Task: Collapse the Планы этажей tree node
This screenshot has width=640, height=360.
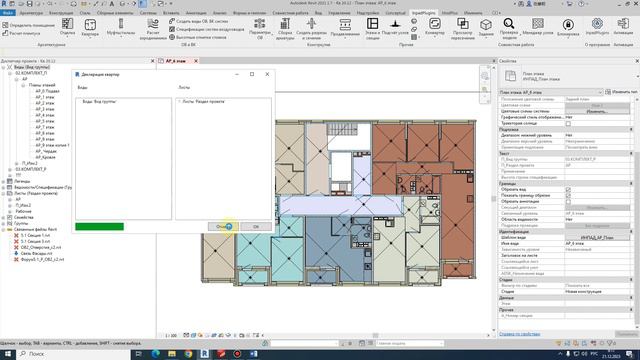Action: [x=23, y=85]
